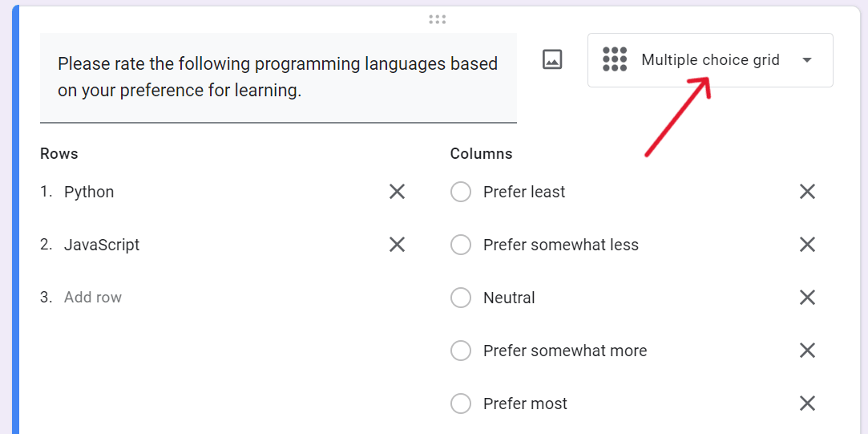Viewport: 868px width, 434px height.
Task: Select the 'Prefer least' radio button
Action: 461,192
